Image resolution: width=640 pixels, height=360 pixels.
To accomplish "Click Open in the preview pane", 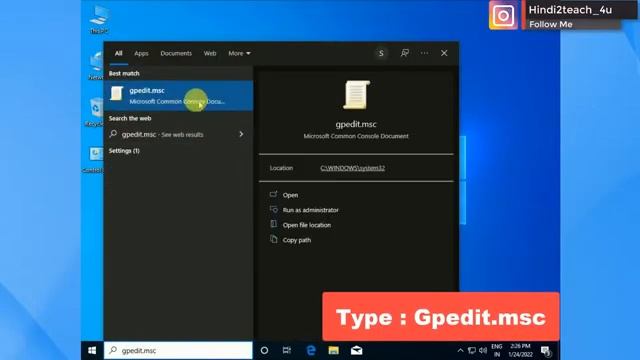I will tap(290, 195).
